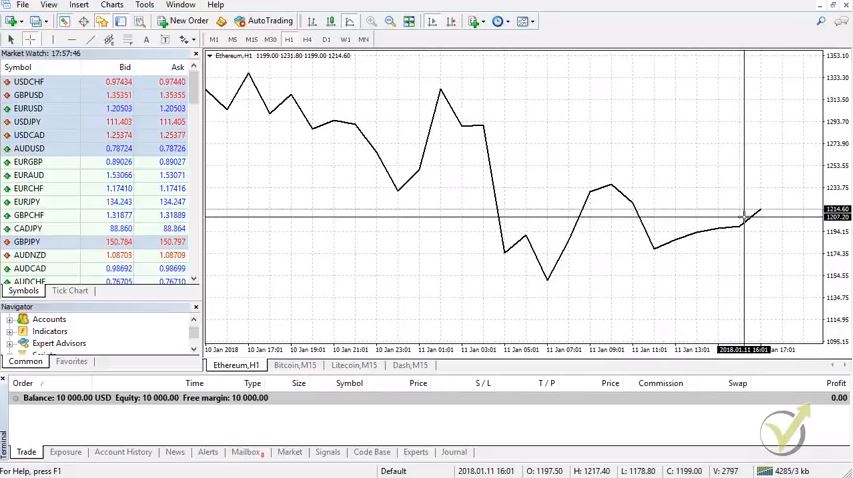Select the Fibonacci retracement tool
The image size is (853, 478).
(x=128, y=39)
